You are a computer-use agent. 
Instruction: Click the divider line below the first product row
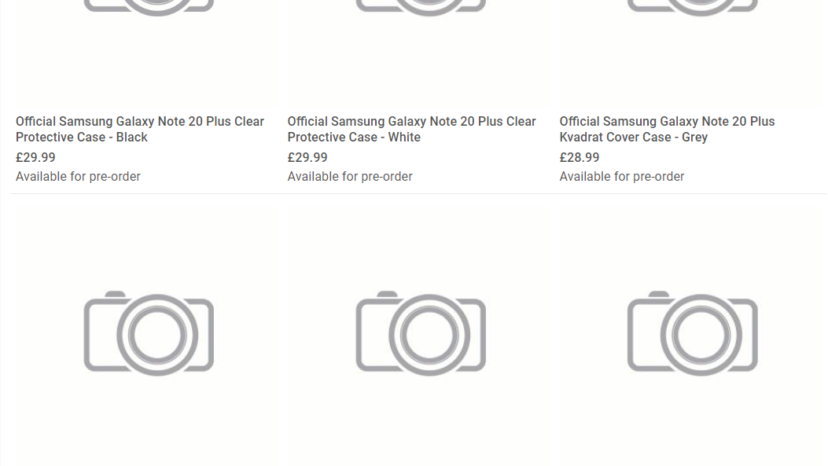(414, 193)
